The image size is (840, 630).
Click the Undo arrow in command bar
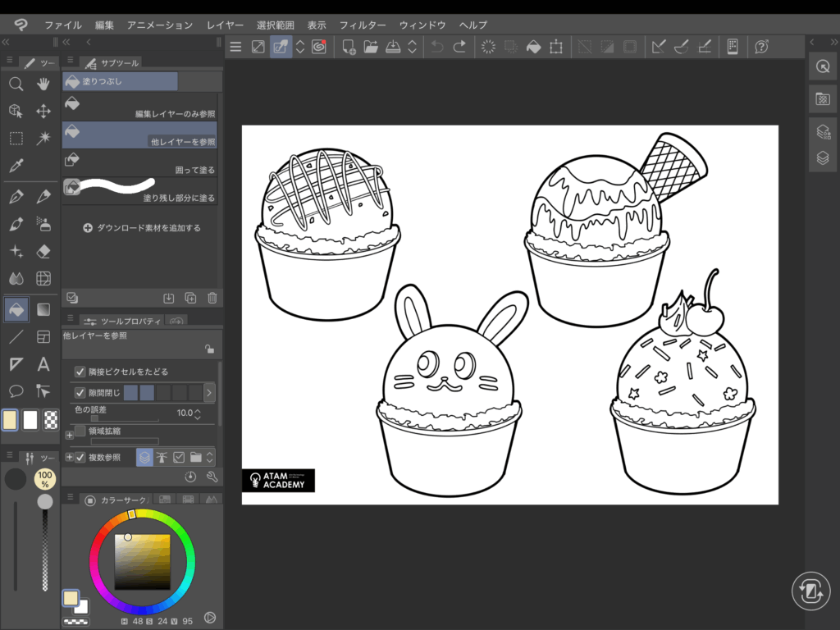437,47
